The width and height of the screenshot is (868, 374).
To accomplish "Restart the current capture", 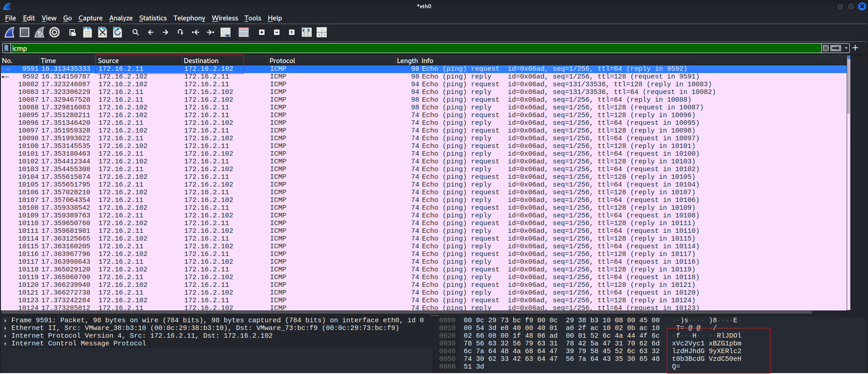I will (39, 32).
